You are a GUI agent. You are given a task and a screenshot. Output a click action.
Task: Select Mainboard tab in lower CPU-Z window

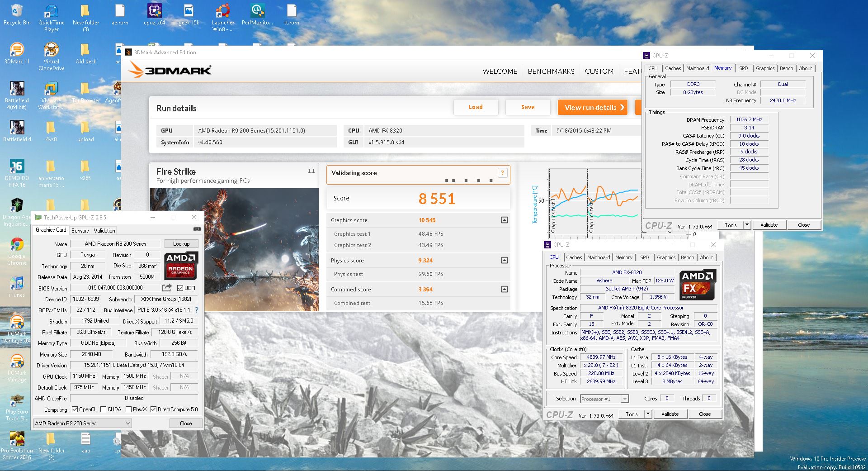(x=599, y=257)
